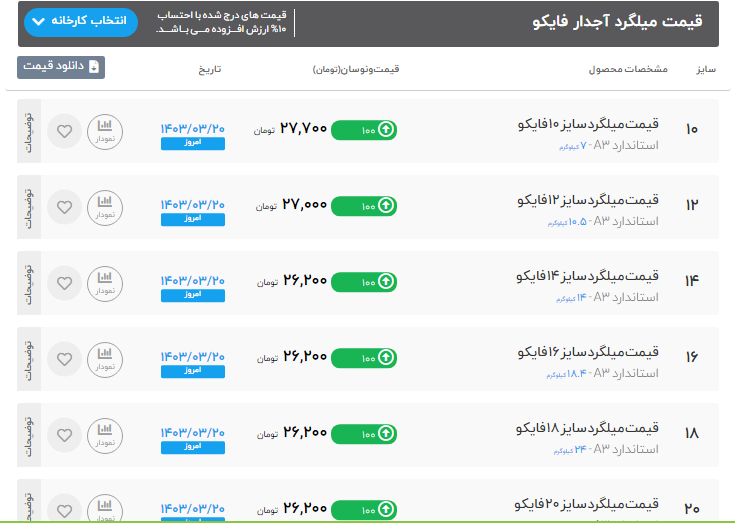The width and height of the screenshot is (735, 523).
Task: Click the دانلود قیمت download button
Action: click(x=61, y=67)
